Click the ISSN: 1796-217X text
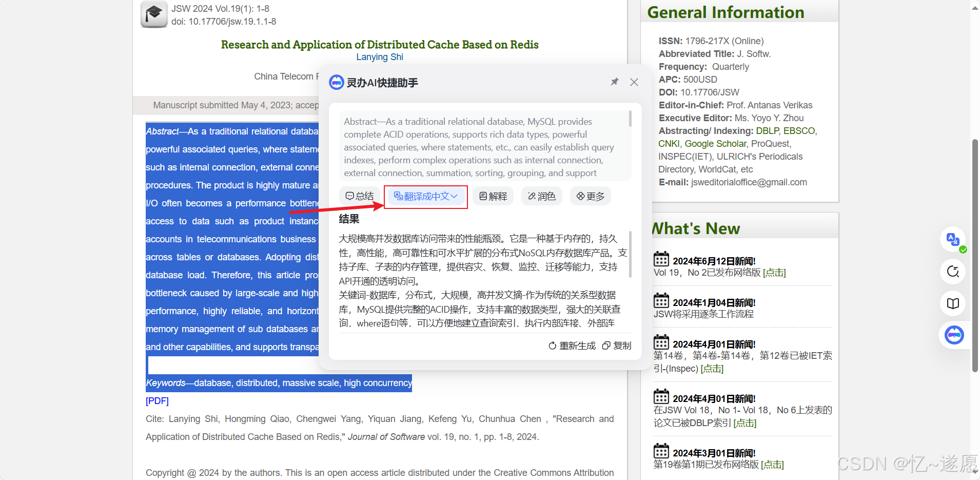The image size is (980, 480). [711, 41]
